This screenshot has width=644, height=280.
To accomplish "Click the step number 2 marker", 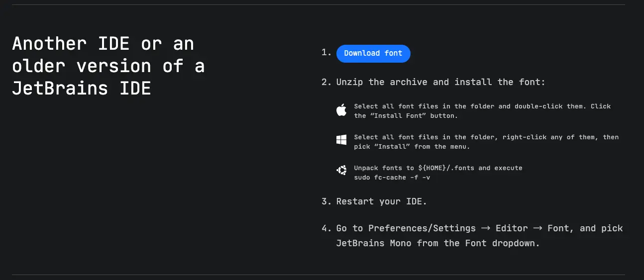I will 326,82.
